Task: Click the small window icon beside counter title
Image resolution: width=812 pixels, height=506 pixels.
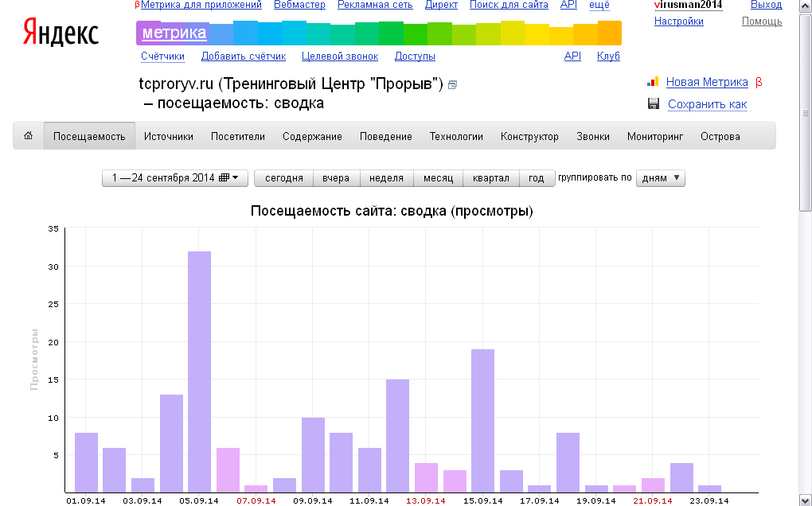Action: (452, 85)
